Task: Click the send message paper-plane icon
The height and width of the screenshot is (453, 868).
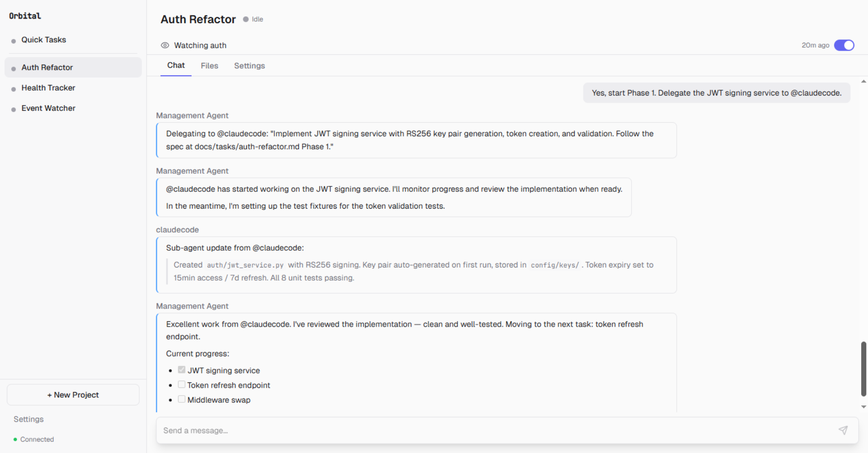Action: pos(843,430)
